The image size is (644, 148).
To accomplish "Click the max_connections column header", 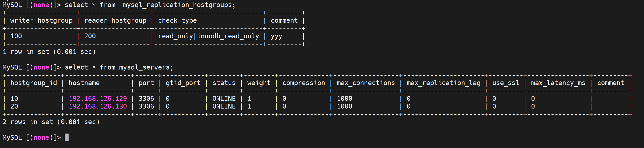I will click(366, 83).
